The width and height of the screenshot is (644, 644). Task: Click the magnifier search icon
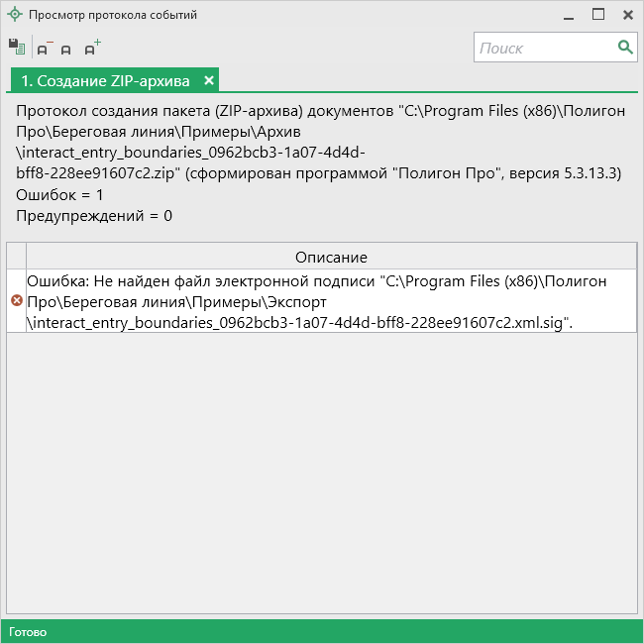[x=625, y=47]
